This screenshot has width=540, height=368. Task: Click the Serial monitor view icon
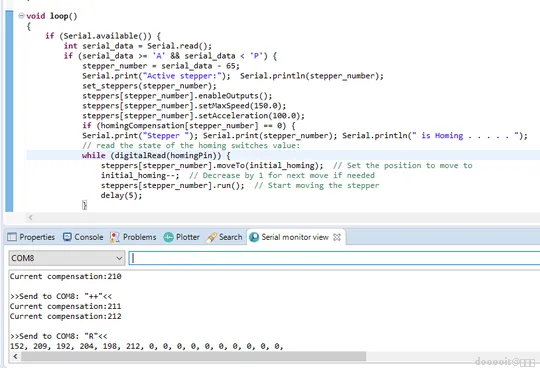tap(254, 237)
